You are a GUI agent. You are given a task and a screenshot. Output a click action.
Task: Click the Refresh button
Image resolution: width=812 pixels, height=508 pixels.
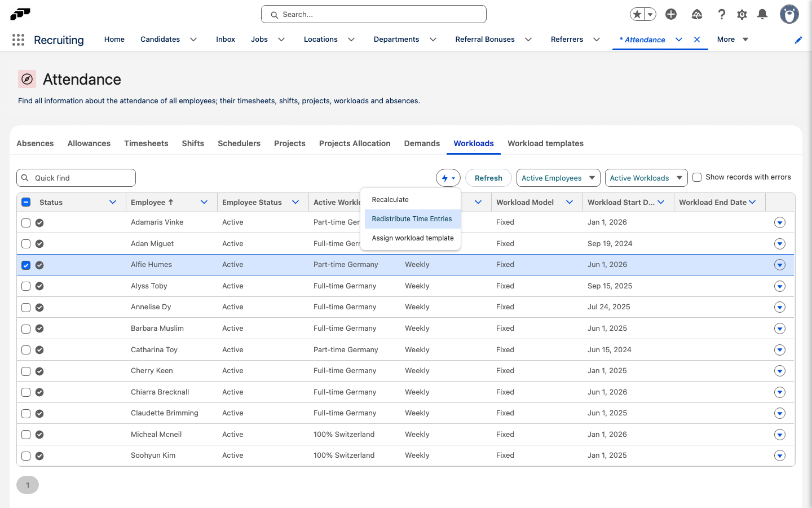click(488, 178)
